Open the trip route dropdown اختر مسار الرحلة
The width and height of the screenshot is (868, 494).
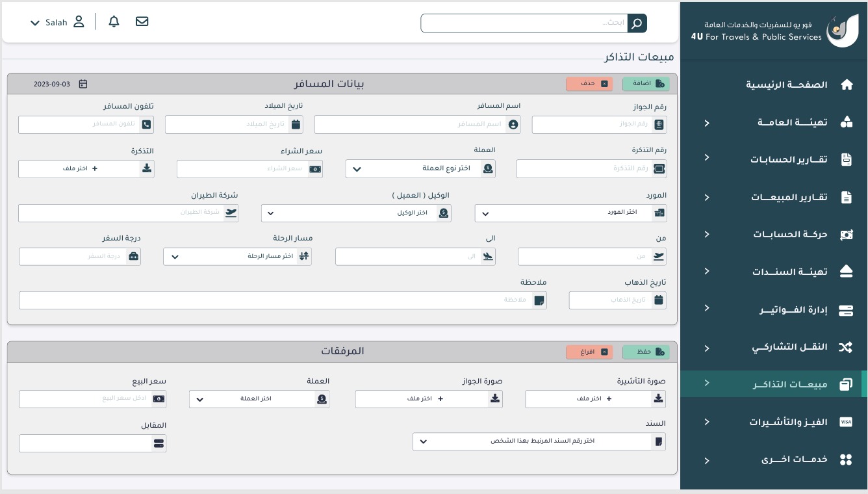pos(237,257)
